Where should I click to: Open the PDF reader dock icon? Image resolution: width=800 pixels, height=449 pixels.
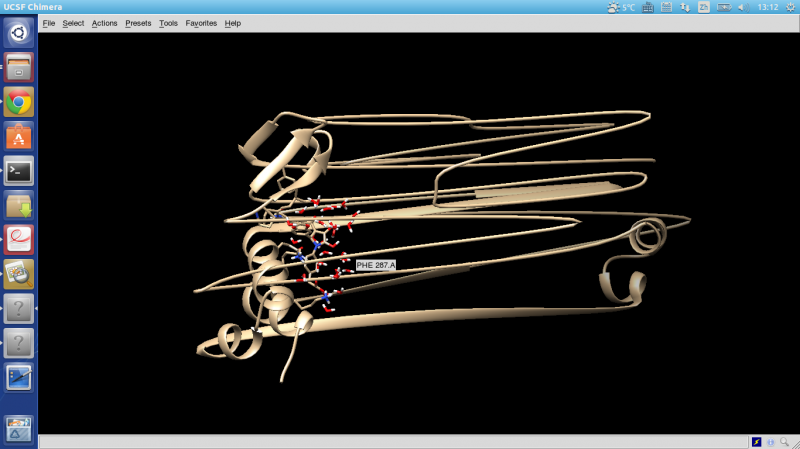(x=19, y=240)
